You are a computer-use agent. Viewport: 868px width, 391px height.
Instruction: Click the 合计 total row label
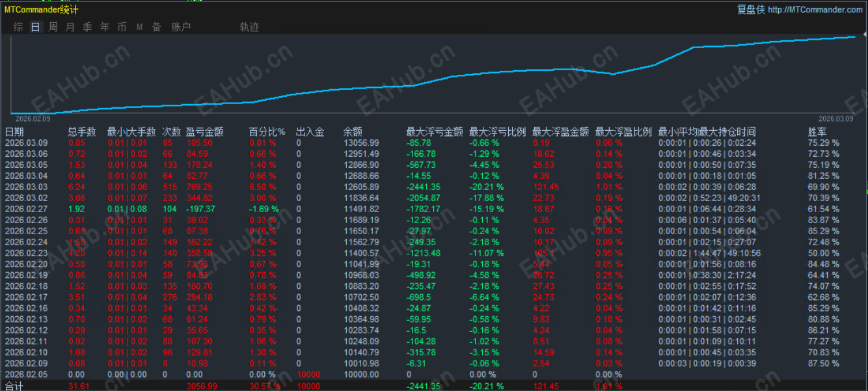click(x=14, y=386)
